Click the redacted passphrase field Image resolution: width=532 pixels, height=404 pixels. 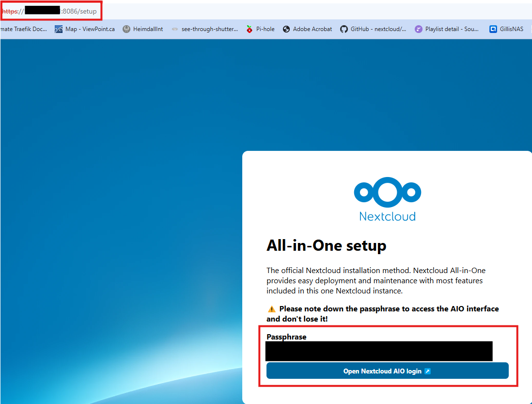point(379,351)
